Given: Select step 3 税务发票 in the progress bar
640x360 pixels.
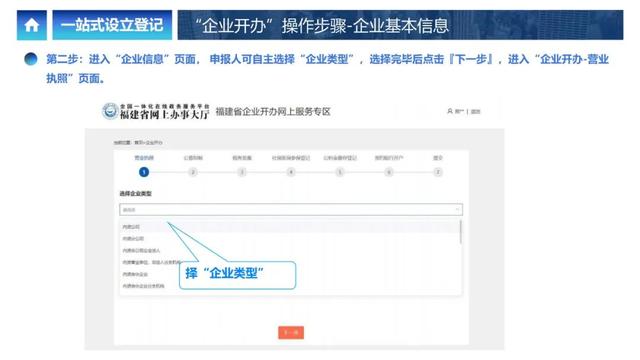Looking at the screenshot, I should pos(242,172).
